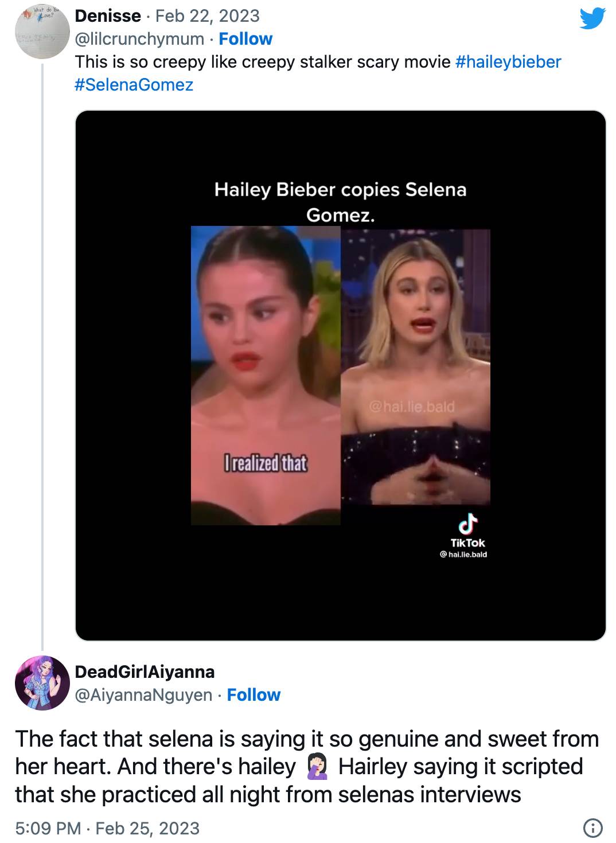The height and width of the screenshot is (843, 616).
Task: Open the #SelenaGomez hashtag
Action: coord(134,85)
